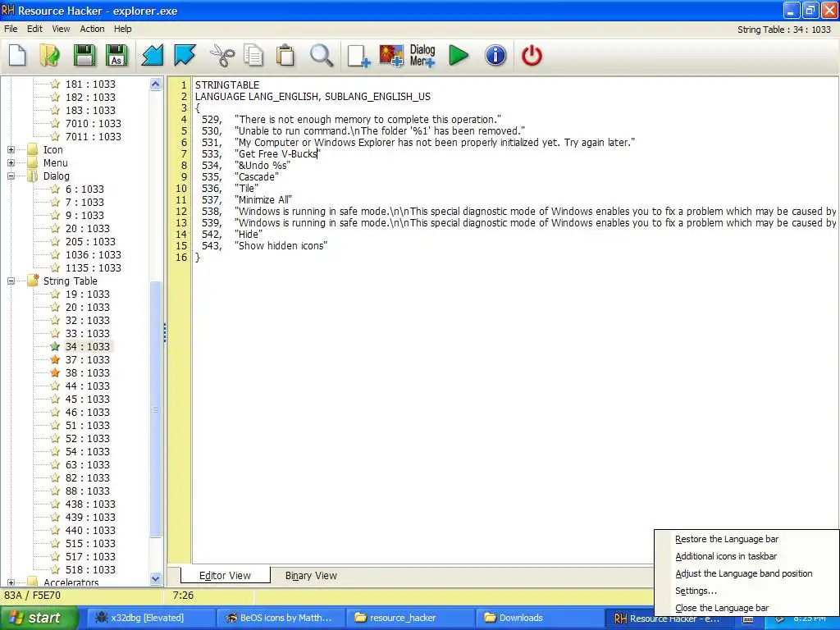Click the orange star of 37 : 1033
This screenshot has width=840, height=630.
(55, 359)
